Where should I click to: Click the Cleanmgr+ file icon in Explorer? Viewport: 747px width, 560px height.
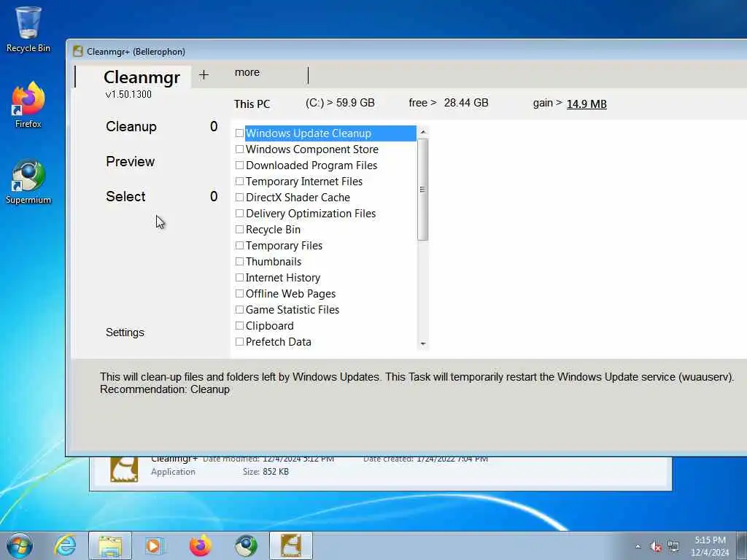click(x=124, y=469)
